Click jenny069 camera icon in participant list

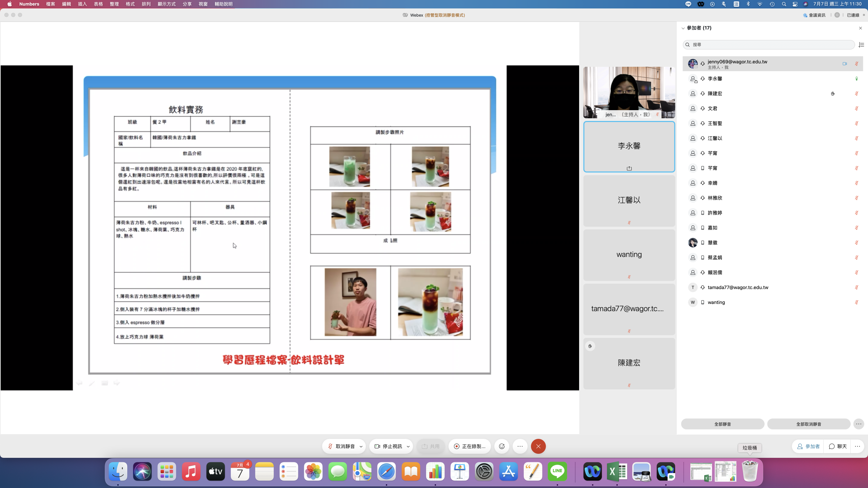click(845, 64)
